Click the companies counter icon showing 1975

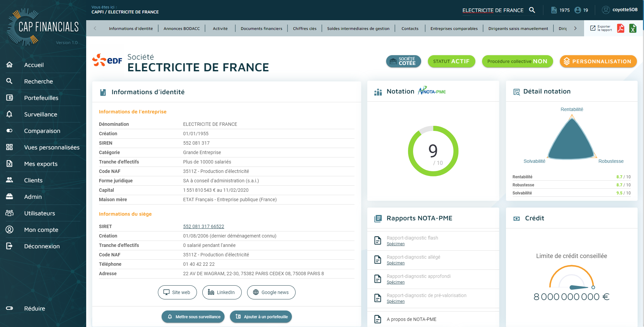tap(554, 10)
